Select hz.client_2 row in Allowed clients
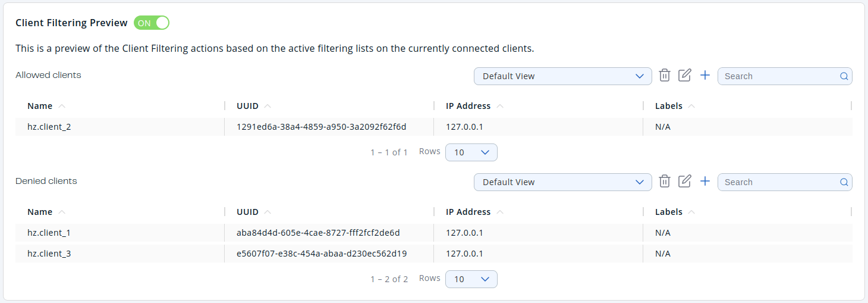868x303 pixels. 49,127
